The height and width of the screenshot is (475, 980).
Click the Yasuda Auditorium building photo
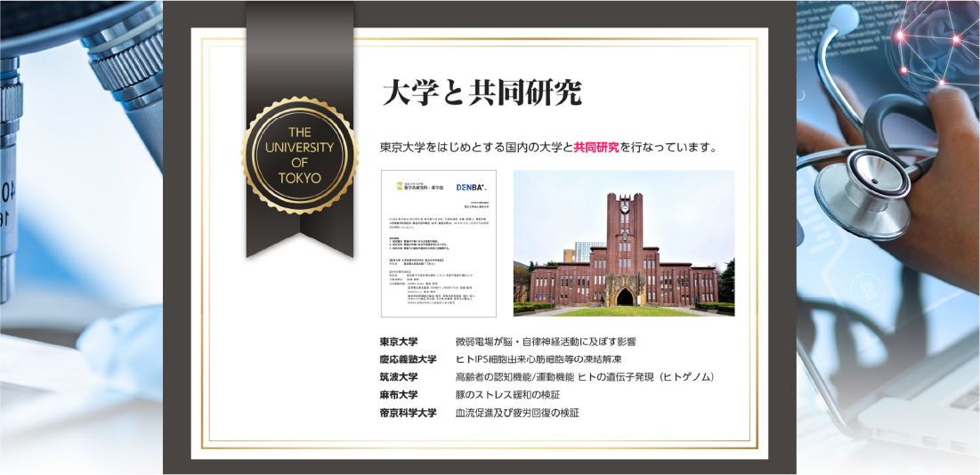624,244
